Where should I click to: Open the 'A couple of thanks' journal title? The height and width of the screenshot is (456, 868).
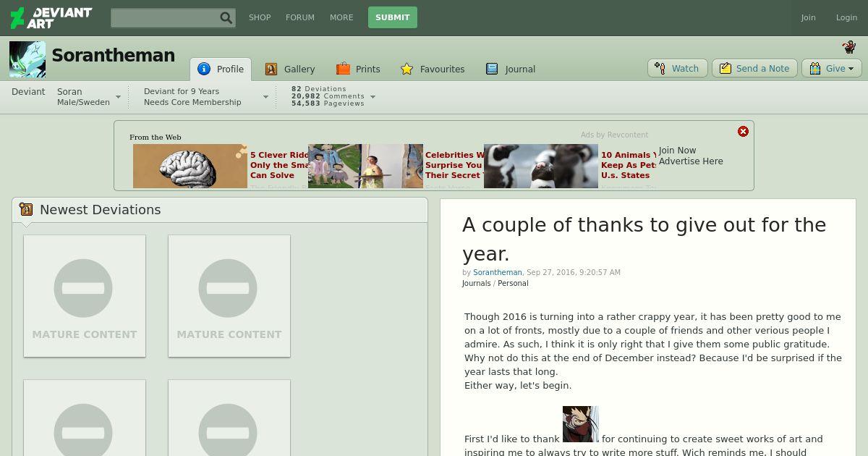click(644, 239)
